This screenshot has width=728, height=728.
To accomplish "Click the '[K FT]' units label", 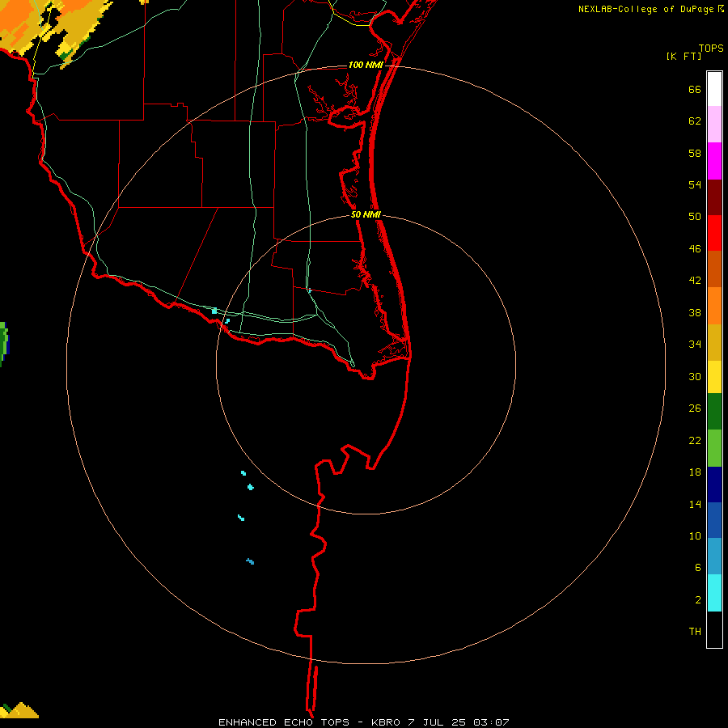I will [x=684, y=56].
